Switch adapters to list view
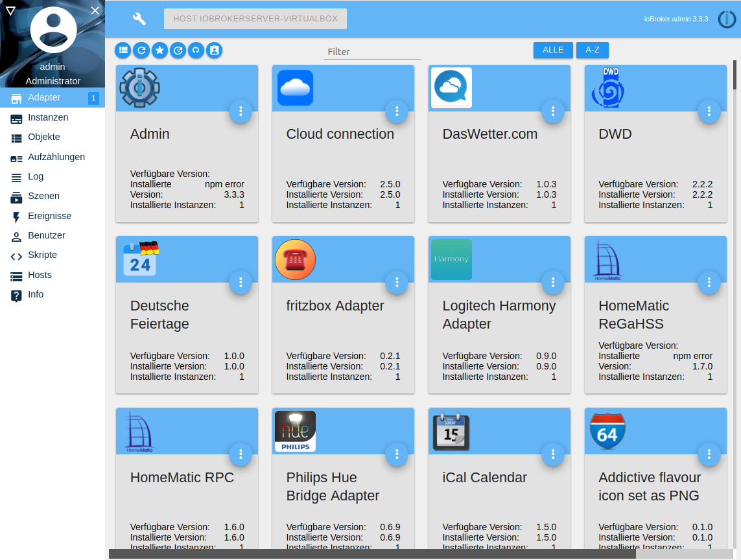 point(123,50)
